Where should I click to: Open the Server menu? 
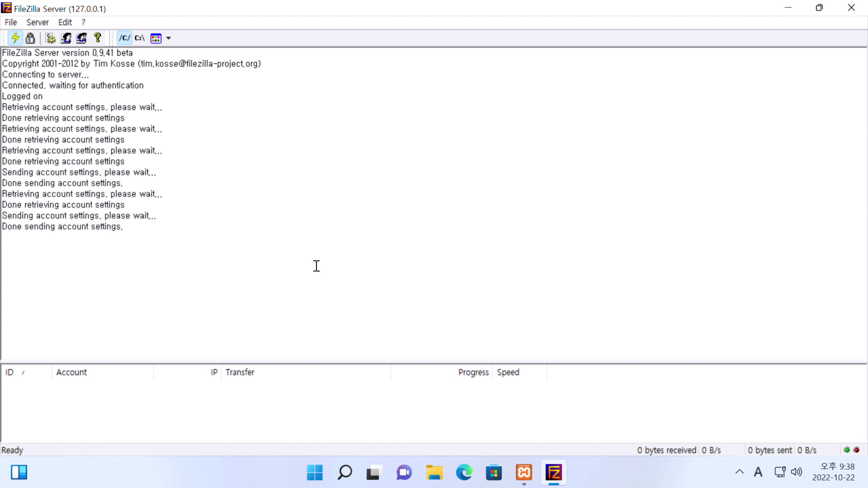pyautogui.click(x=38, y=22)
